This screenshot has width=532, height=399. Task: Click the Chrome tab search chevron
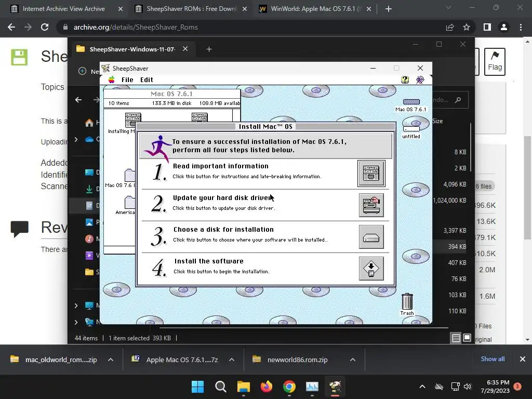pyautogui.click(x=448, y=7)
